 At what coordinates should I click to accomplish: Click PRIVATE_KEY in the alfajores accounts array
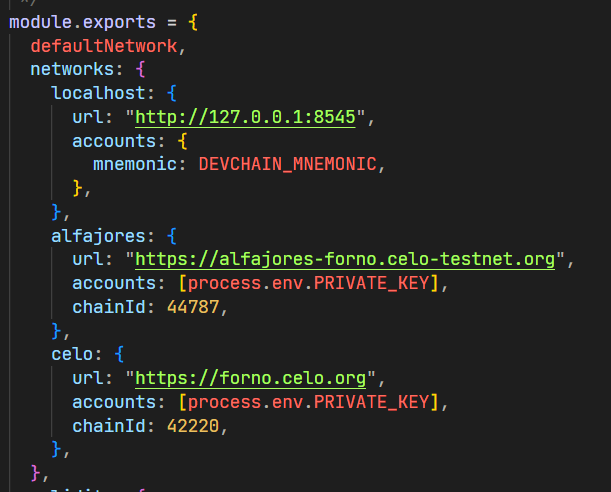tap(374, 284)
